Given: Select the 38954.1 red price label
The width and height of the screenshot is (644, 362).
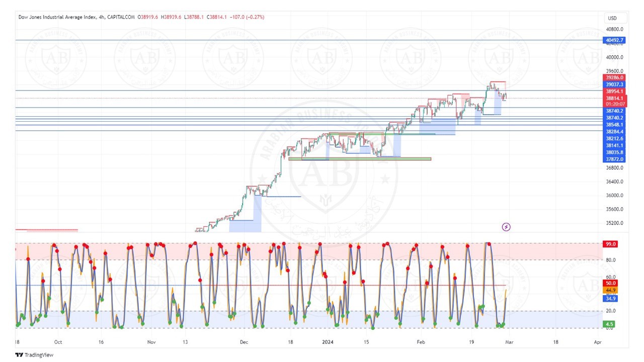Looking at the screenshot, I should (614, 92).
